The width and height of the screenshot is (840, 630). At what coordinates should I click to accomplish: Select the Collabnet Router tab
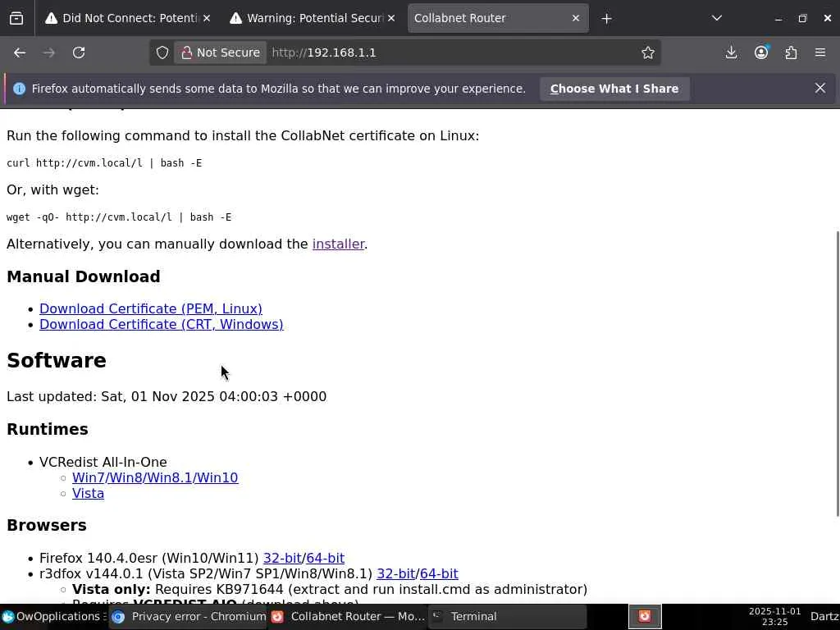498,18
